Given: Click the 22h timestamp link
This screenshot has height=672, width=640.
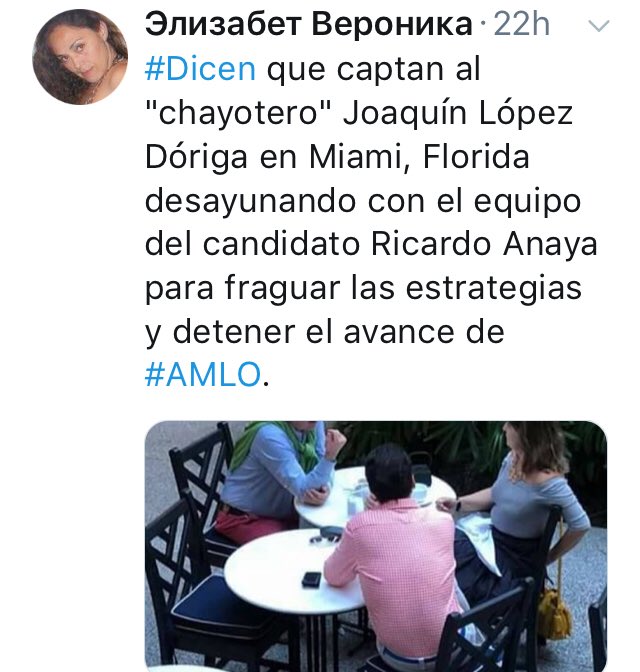Looking at the screenshot, I should [522, 24].
